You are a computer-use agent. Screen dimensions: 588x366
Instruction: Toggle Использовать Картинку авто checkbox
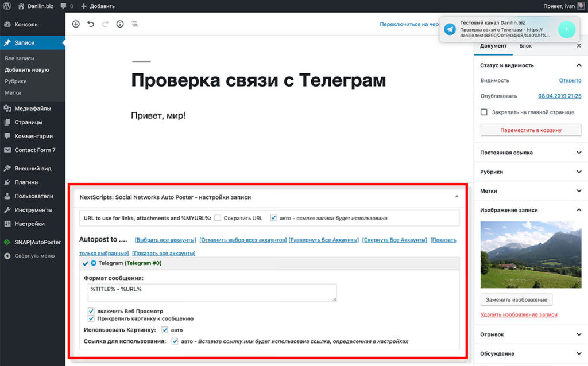[165, 330]
